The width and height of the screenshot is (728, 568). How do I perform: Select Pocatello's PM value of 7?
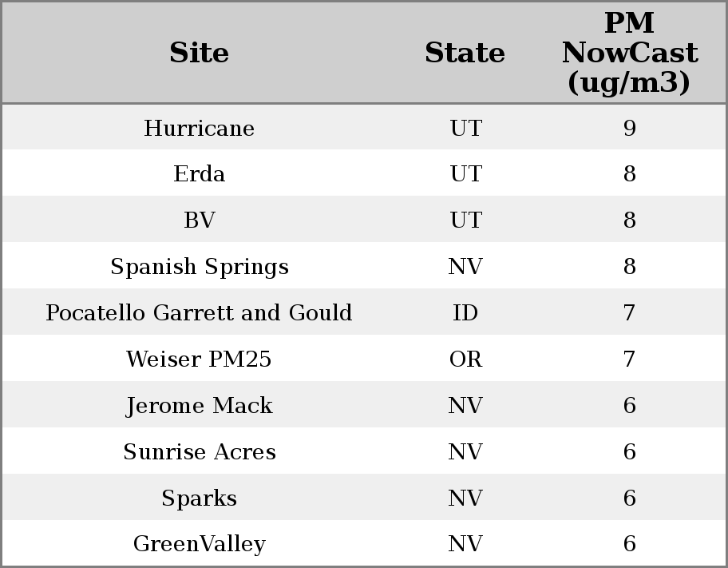(x=629, y=313)
